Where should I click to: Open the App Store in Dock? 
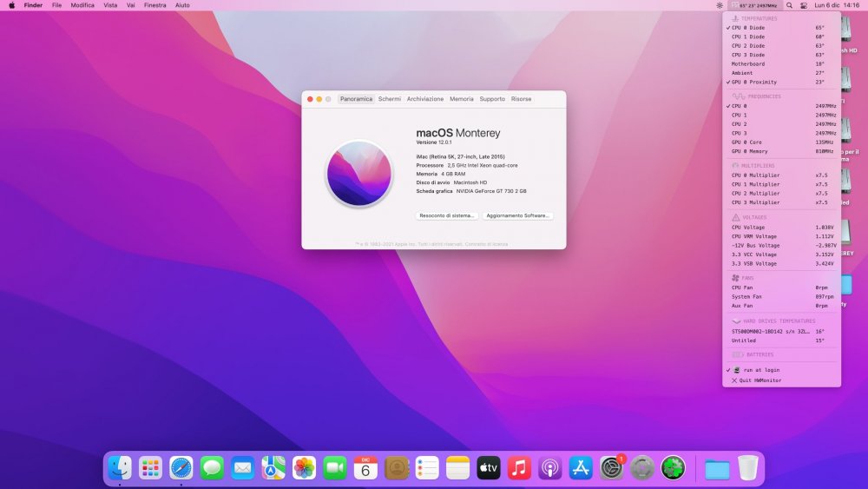(581, 468)
